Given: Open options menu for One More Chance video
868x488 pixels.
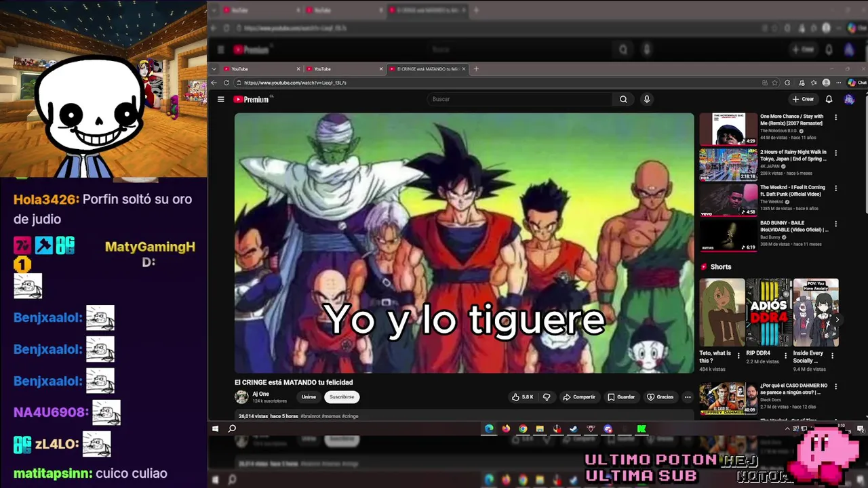Looking at the screenshot, I should tap(835, 117).
